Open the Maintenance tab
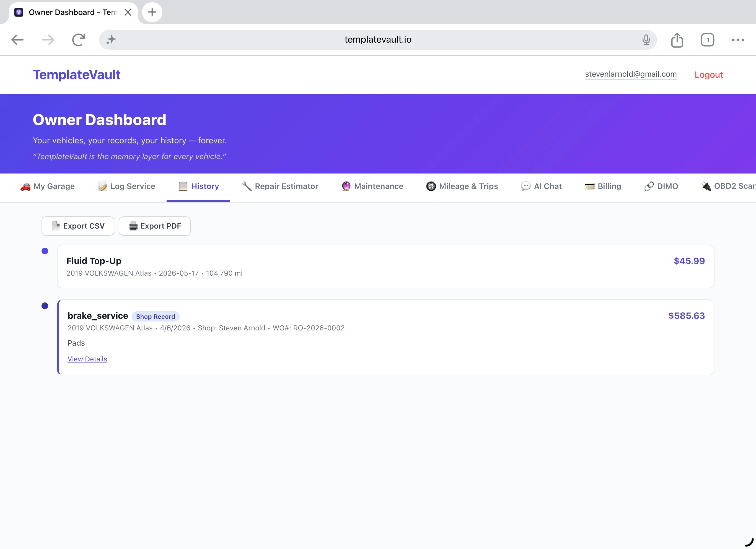This screenshot has height=549, width=756. (372, 186)
